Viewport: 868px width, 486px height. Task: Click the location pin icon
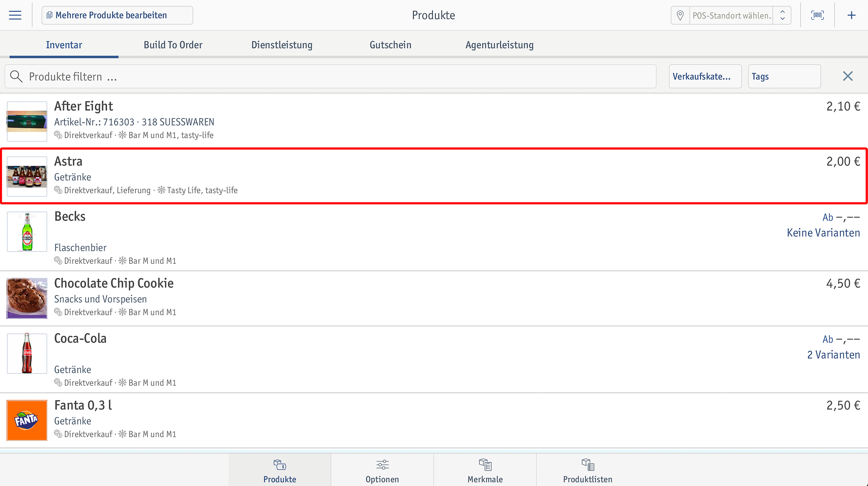click(x=680, y=15)
